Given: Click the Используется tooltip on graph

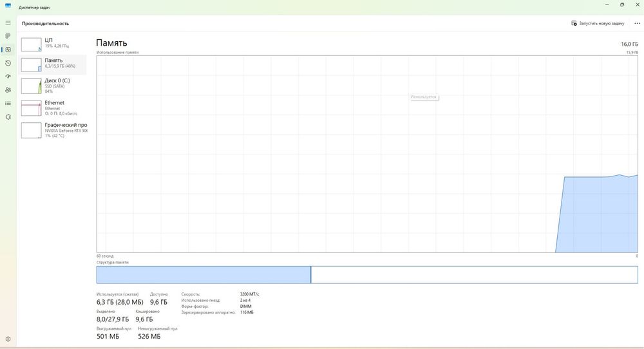Looking at the screenshot, I should [424, 97].
